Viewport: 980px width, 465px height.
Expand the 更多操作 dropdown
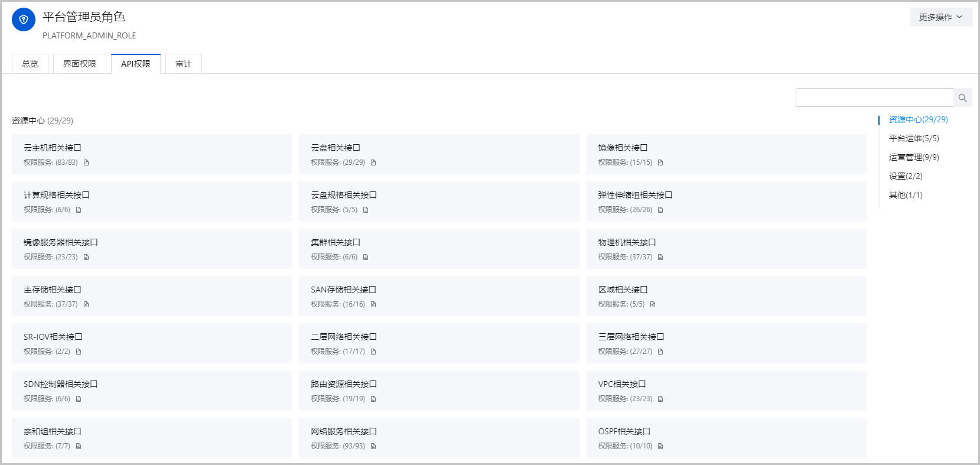pos(940,17)
